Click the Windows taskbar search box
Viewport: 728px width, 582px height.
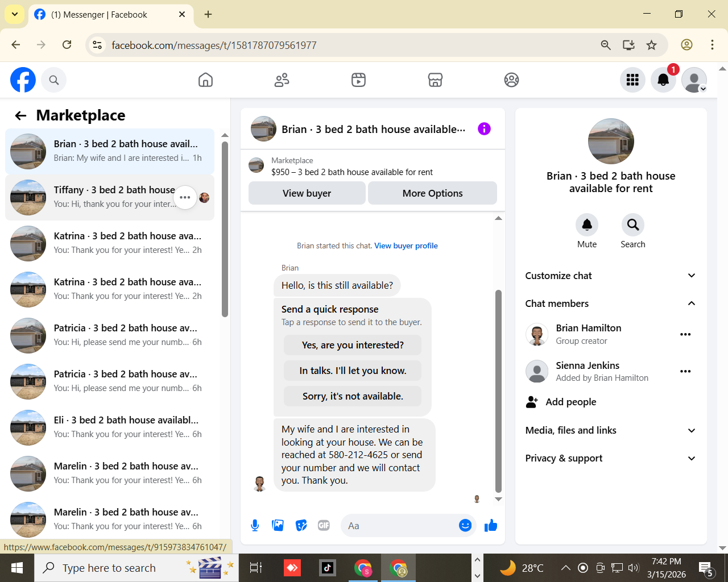136,568
